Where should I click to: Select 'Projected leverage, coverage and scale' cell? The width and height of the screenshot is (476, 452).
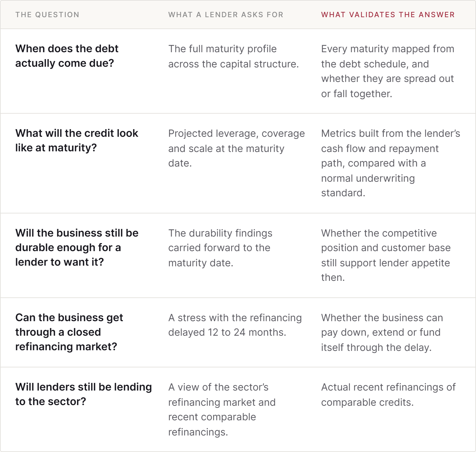(237, 148)
